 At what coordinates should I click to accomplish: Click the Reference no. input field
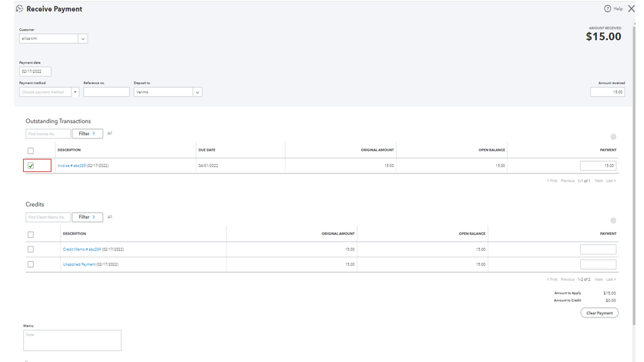click(x=106, y=92)
